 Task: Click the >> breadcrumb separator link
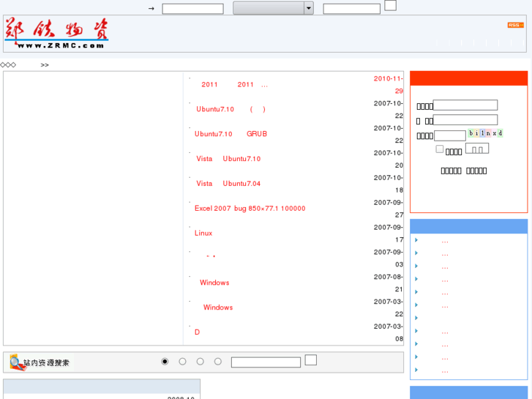(x=45, y=65)
